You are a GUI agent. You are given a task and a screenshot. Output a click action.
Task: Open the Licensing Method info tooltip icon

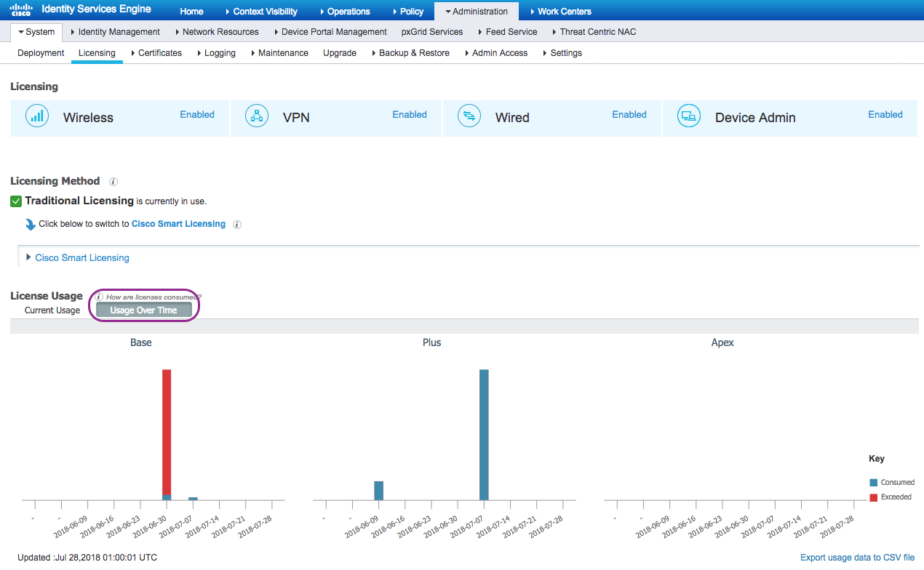(113, 181)
